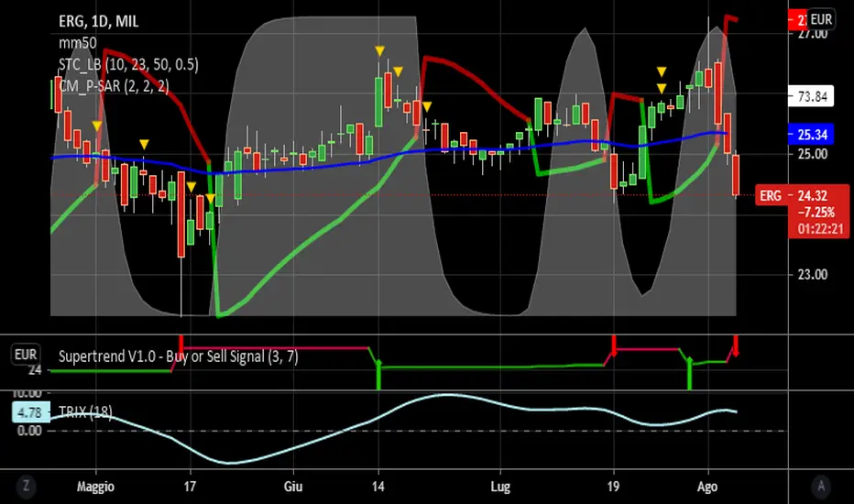Open the EUR currency selector on price axis
The height and width of the screenshot is (504, 854).
click(x=821, y=19)
